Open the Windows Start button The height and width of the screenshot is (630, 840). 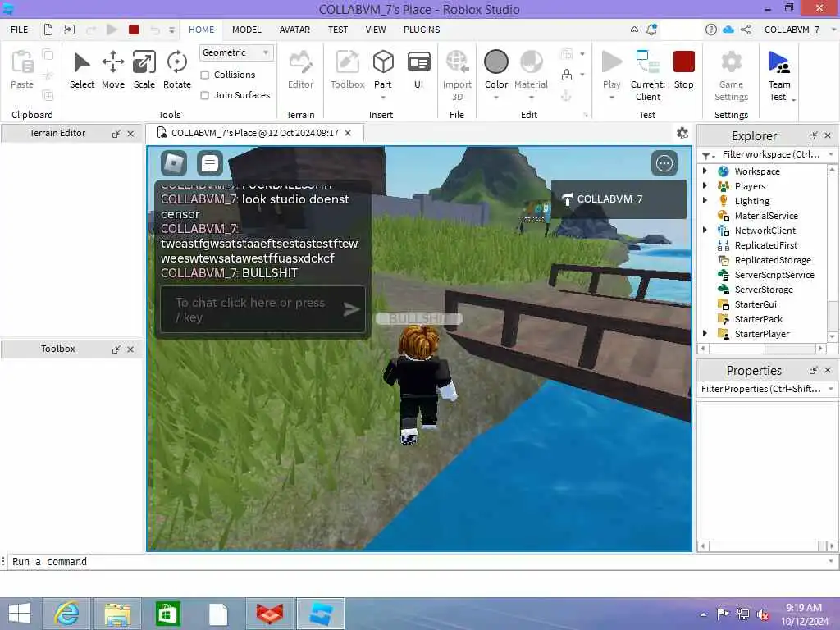coord(20,614)
